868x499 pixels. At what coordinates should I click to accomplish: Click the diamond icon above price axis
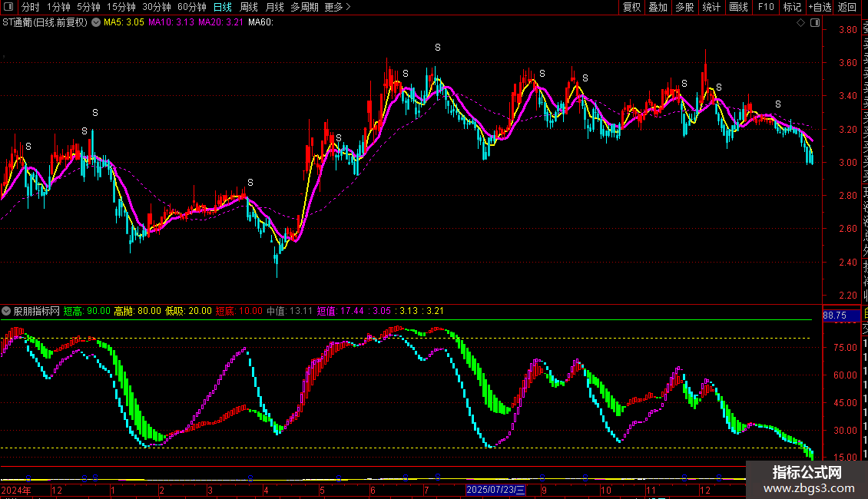[800, 23]
